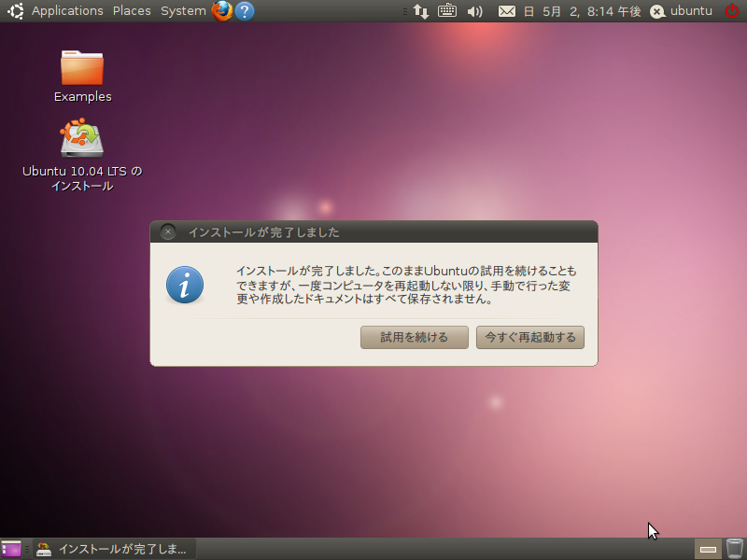Click the dialog title インストールが完了しました
This screenshot has height=560, width=747.
[264, 232]
